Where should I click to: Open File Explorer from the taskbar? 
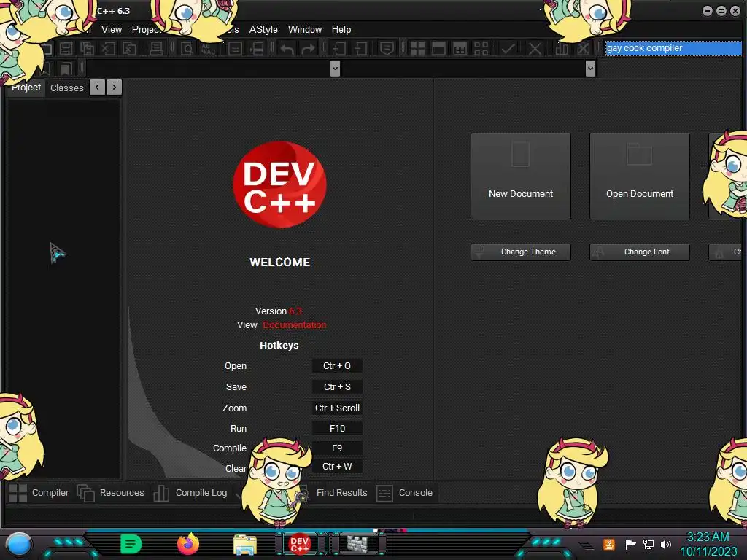(245, 545)
